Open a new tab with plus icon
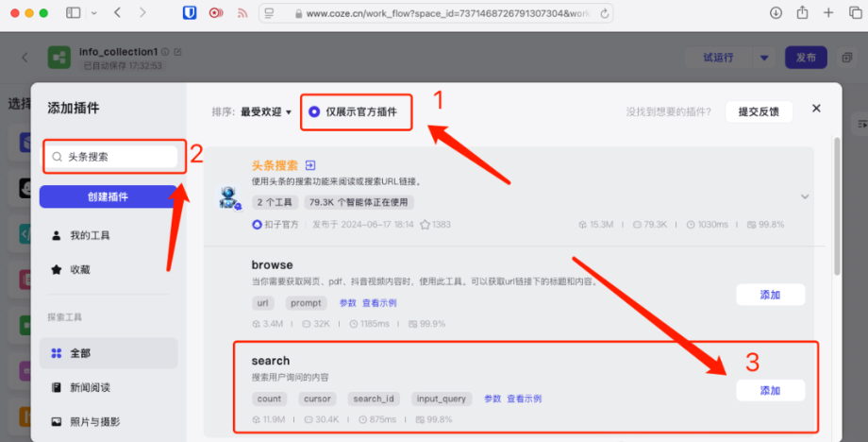This screenshot has height=442, width=868. tap(828, 12)
